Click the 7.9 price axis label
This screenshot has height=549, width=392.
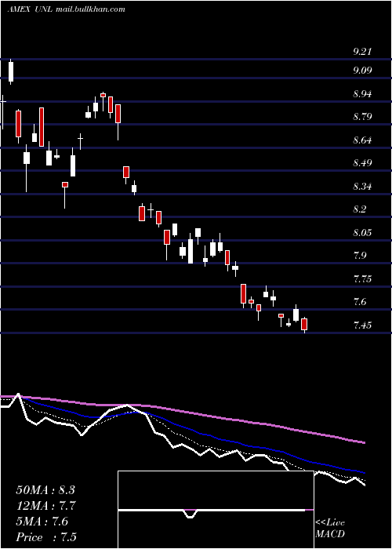(360, 255)
